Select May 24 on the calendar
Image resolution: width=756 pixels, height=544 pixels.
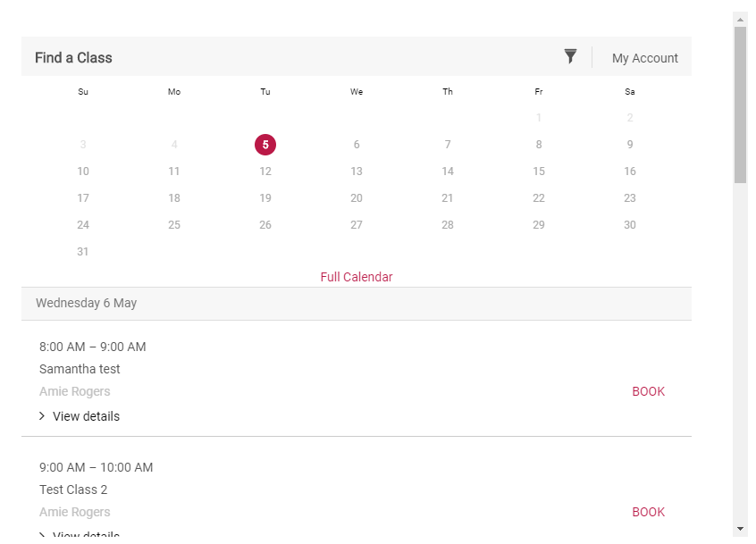[x=83, y=224]
